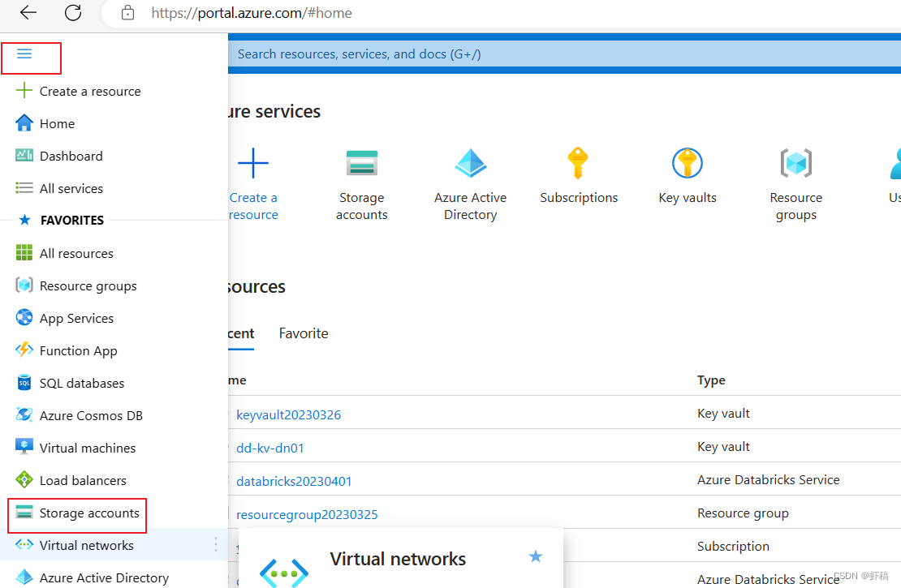The height and width of the screenshot is (588, 901).
Task: Switch to the Favorite tab
Action: (304, 333)
